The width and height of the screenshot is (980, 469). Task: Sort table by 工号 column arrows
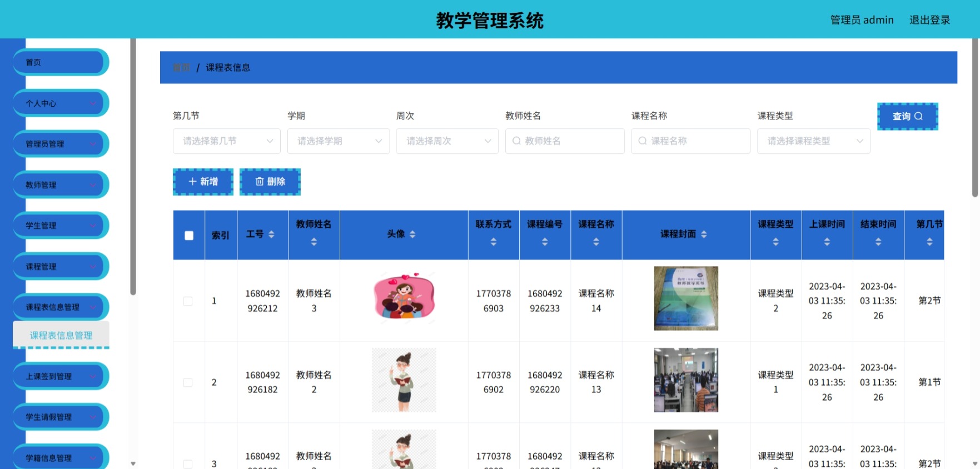[271, 234]
